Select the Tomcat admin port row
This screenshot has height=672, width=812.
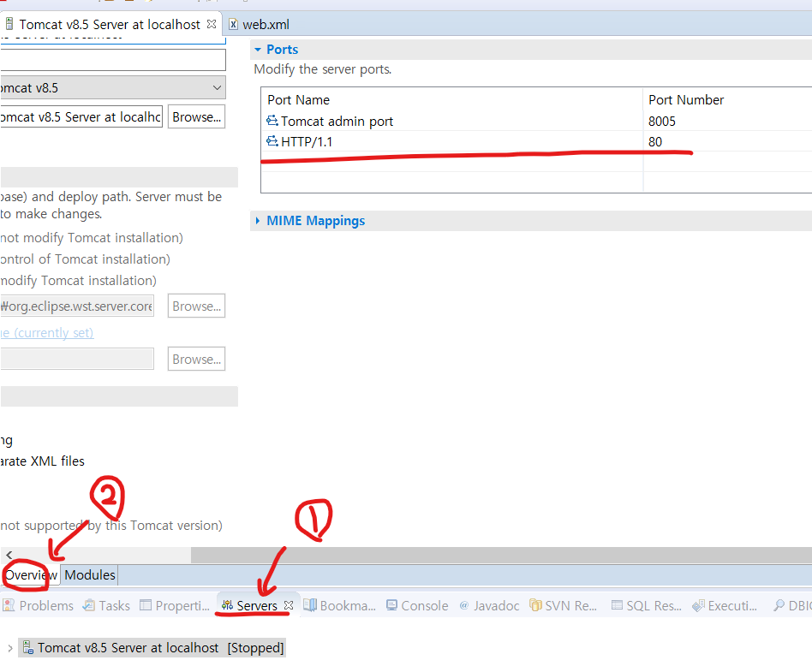536,122
